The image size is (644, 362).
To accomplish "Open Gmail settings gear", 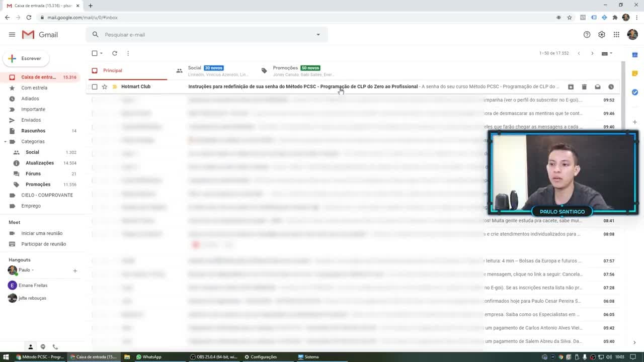I will [x=602, y=35].
